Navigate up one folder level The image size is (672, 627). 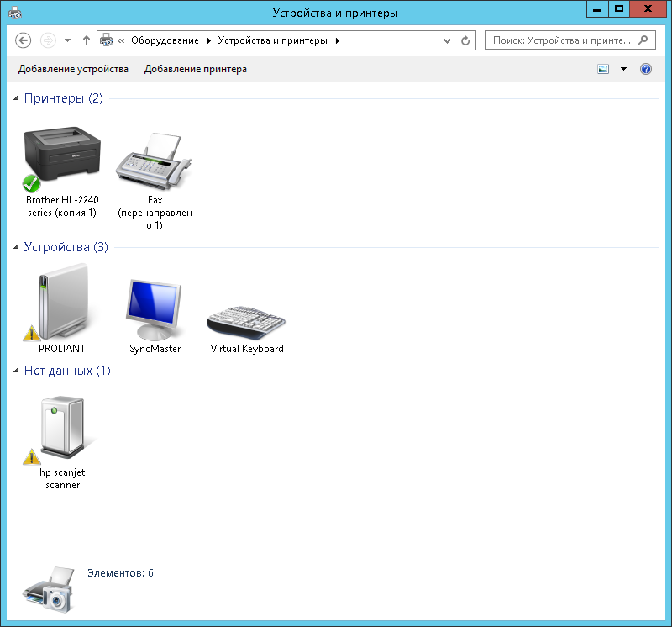click(x=87, y=40)
